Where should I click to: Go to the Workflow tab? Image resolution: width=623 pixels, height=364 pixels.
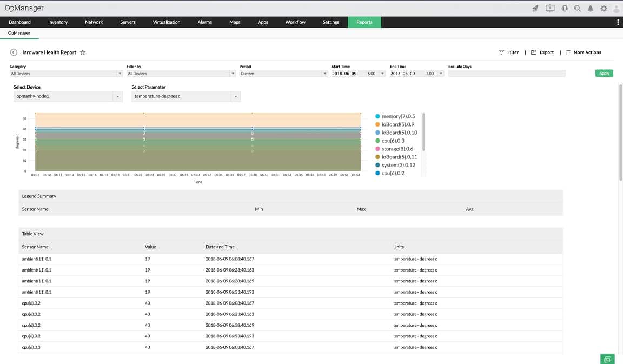(x=295, y=22)
